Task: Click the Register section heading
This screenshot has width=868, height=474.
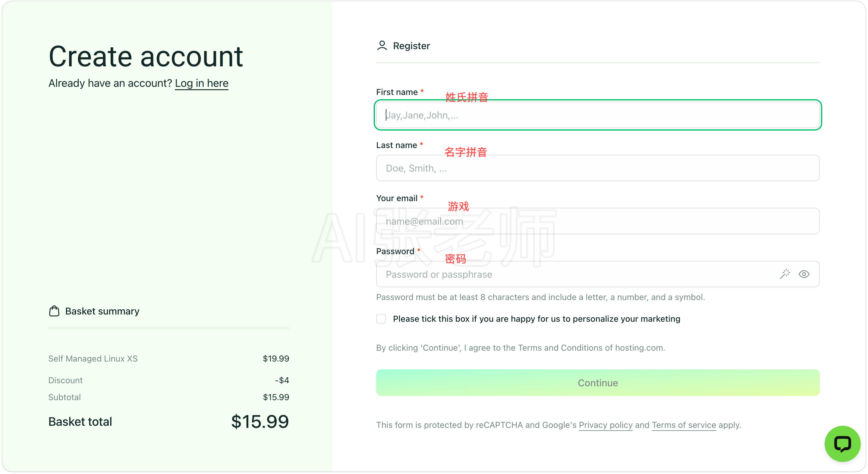Action: coord(411,46)
